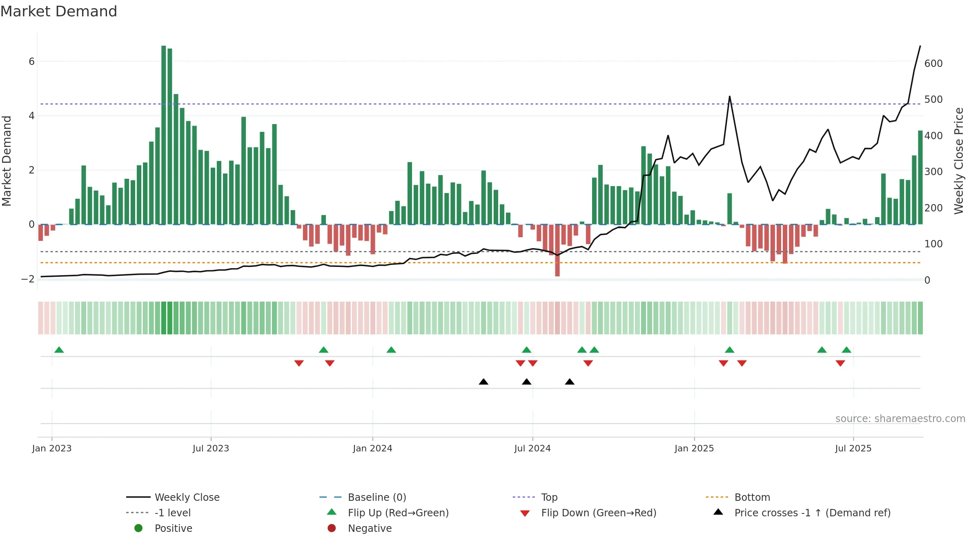The width and height of the screenshot is (980, 551).
Task: Click the last black price-cross triangle
Action: coord(570,382)
